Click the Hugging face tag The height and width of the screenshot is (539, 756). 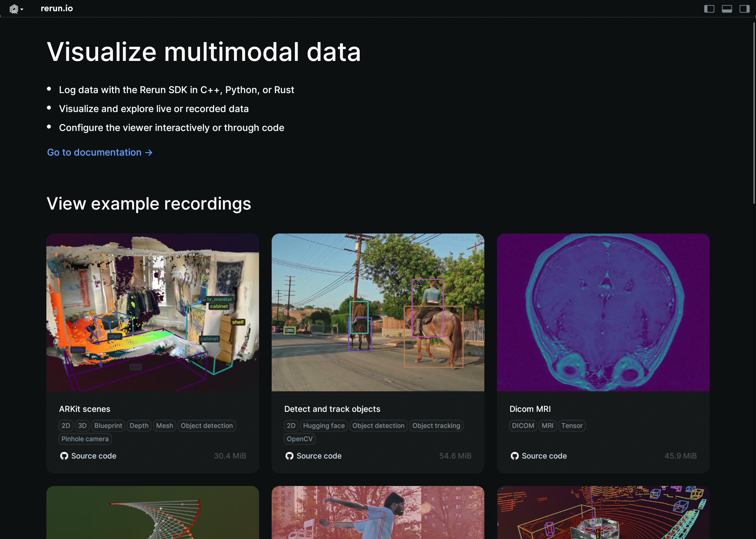324,425
